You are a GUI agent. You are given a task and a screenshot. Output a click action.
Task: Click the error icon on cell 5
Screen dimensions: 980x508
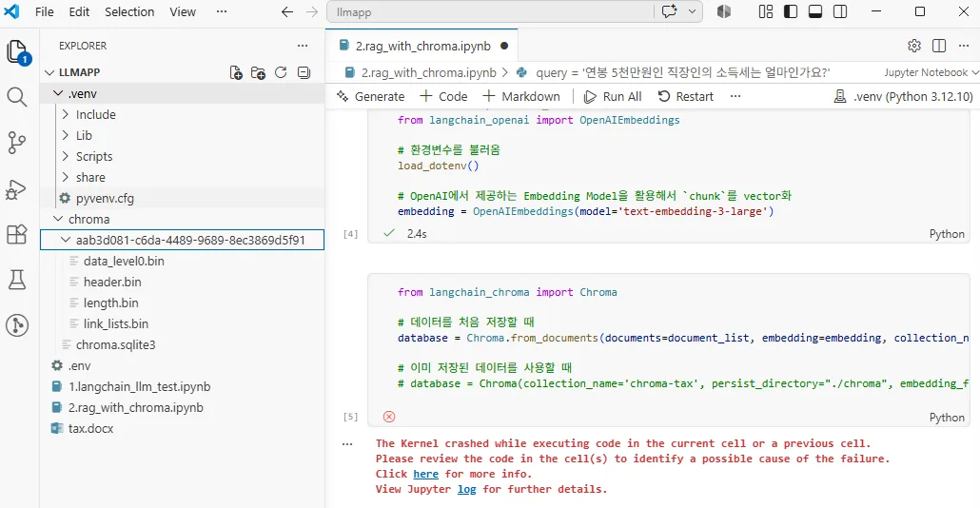[389, 417]
